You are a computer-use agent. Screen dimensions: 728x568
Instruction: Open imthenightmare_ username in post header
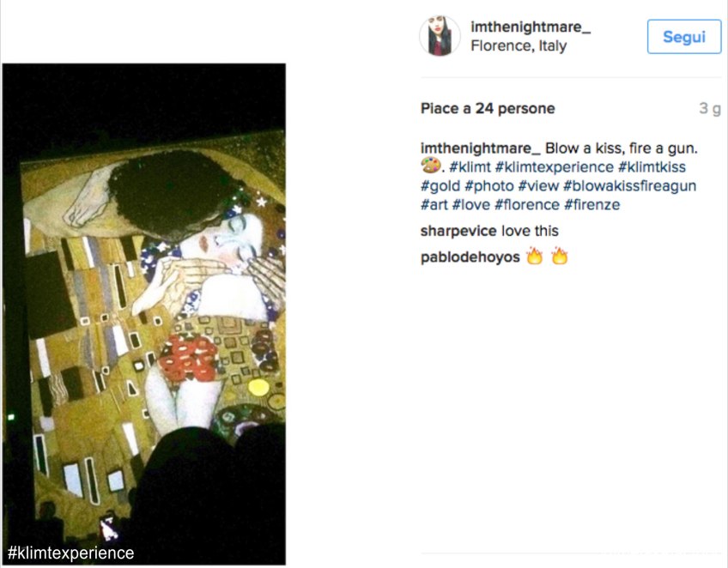(x=531, y=27)
